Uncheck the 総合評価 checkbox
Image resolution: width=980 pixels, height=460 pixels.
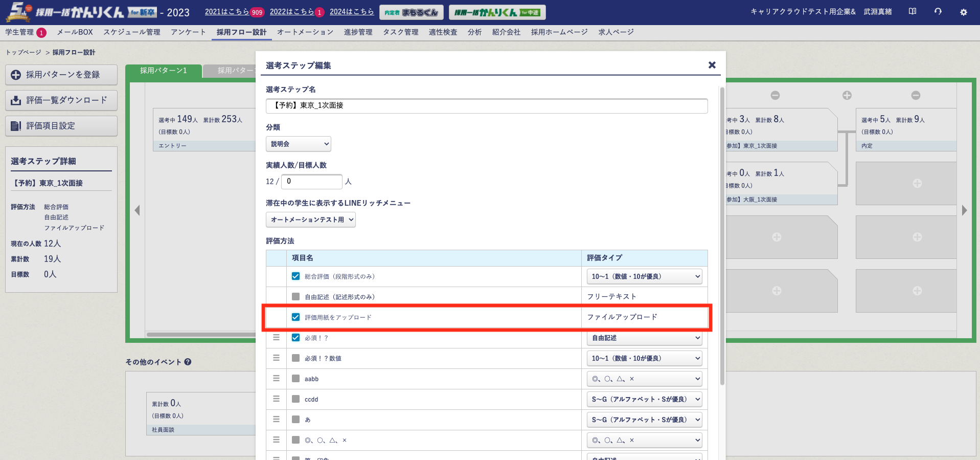(295, 276)
